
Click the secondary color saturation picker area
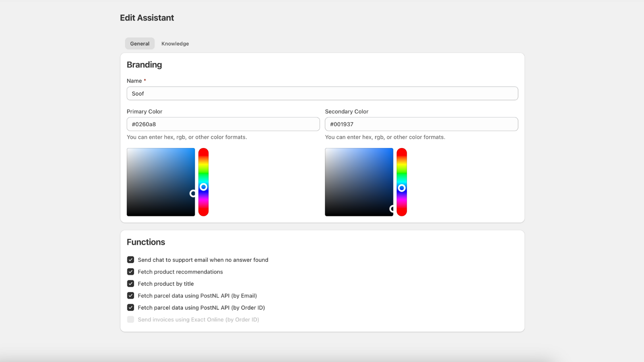[359, 182]
